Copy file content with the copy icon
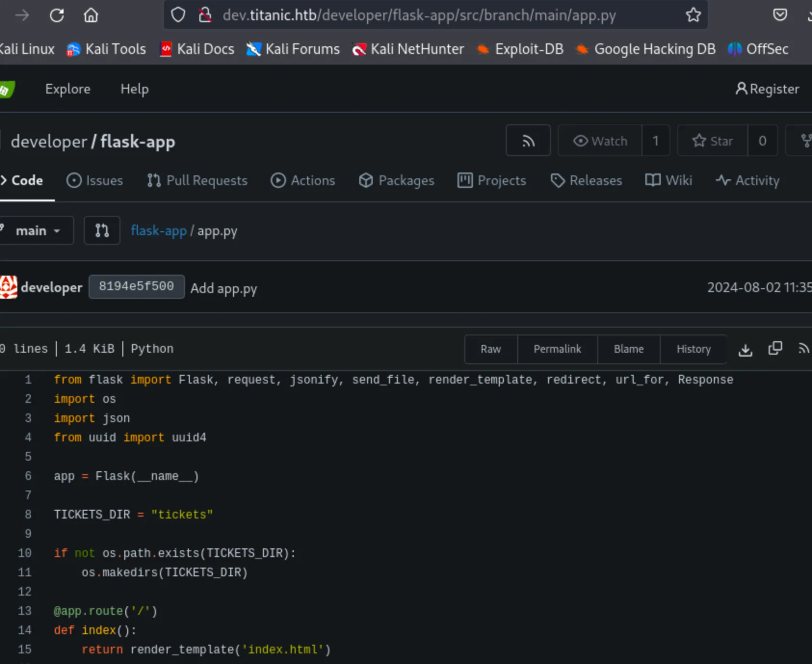This screenshot has height=664, width=812. (x=775, y=349)
